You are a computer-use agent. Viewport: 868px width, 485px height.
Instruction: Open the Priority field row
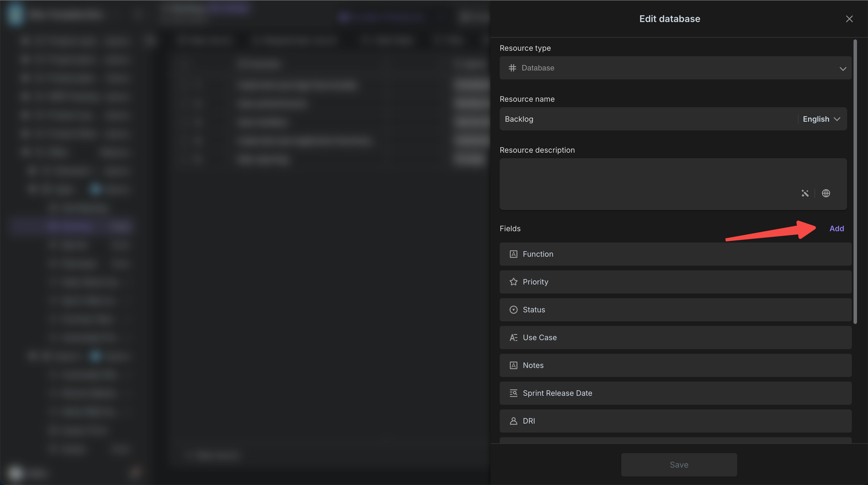click(675, 282)
